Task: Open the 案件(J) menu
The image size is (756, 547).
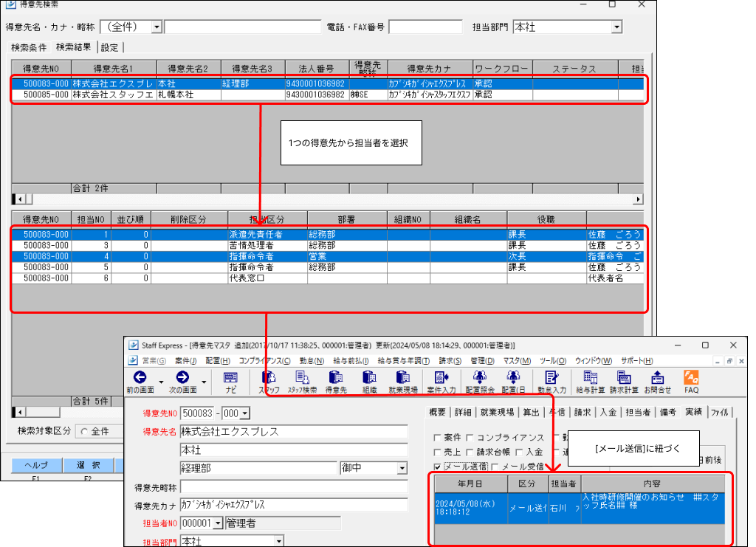Action: click(185, 360)
